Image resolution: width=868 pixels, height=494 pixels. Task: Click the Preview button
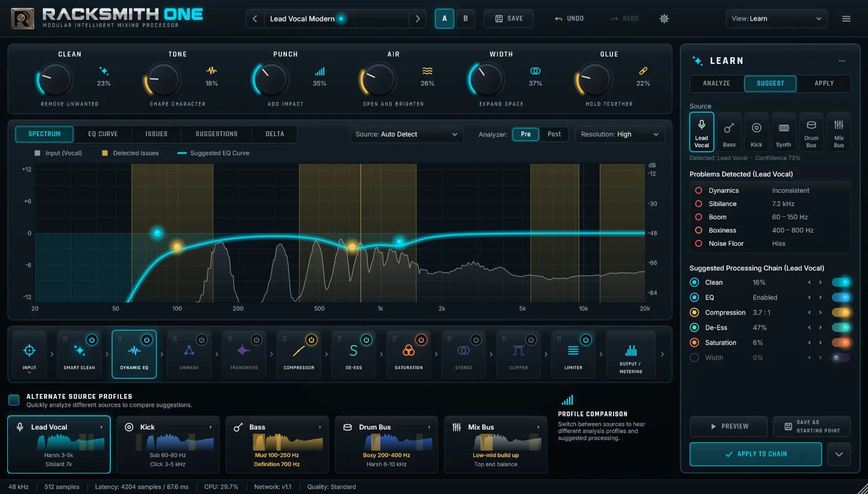pos(729,427)
